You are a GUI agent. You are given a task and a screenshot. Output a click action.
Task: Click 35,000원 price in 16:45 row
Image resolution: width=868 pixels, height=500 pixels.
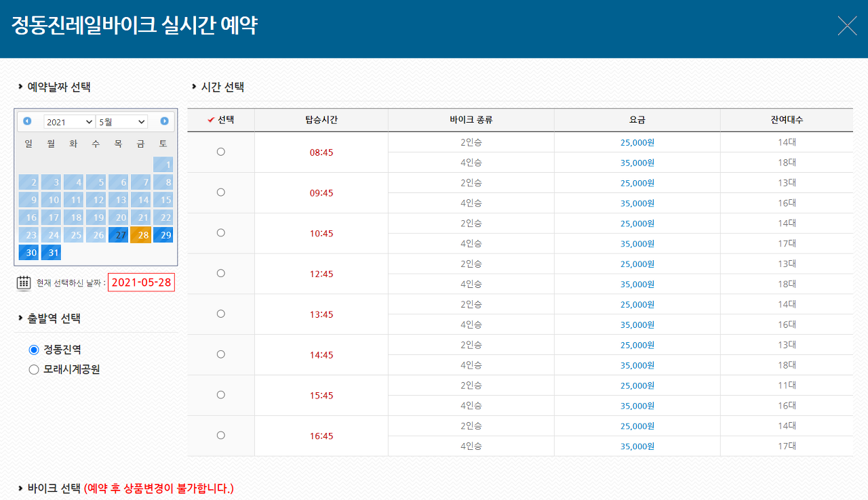[637, 446]
